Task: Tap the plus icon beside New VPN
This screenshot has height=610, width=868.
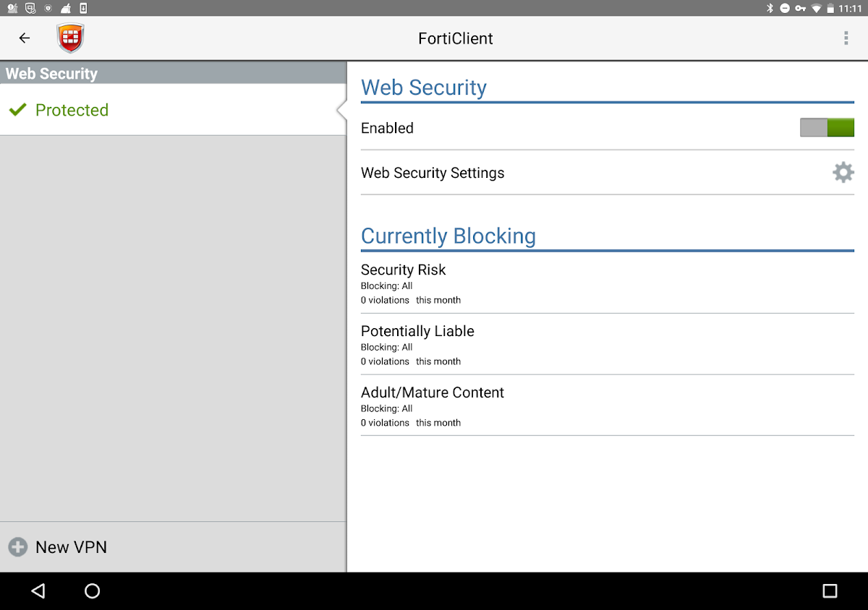Action: click(18, 547)
